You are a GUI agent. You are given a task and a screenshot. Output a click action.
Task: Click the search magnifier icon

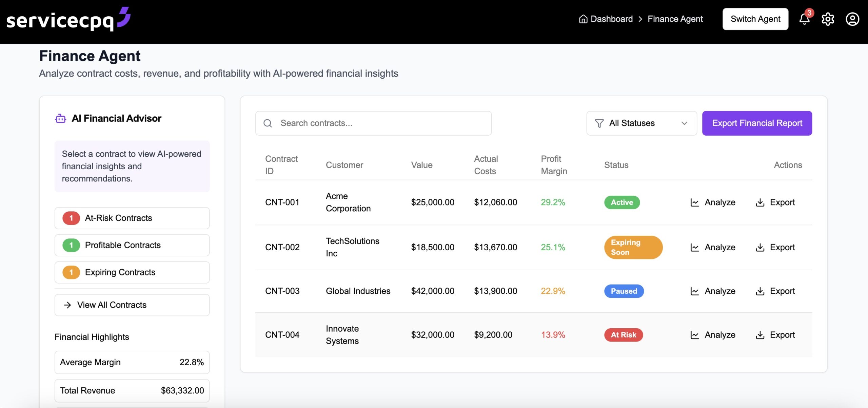pyautogui.click(x=268, y=123)
